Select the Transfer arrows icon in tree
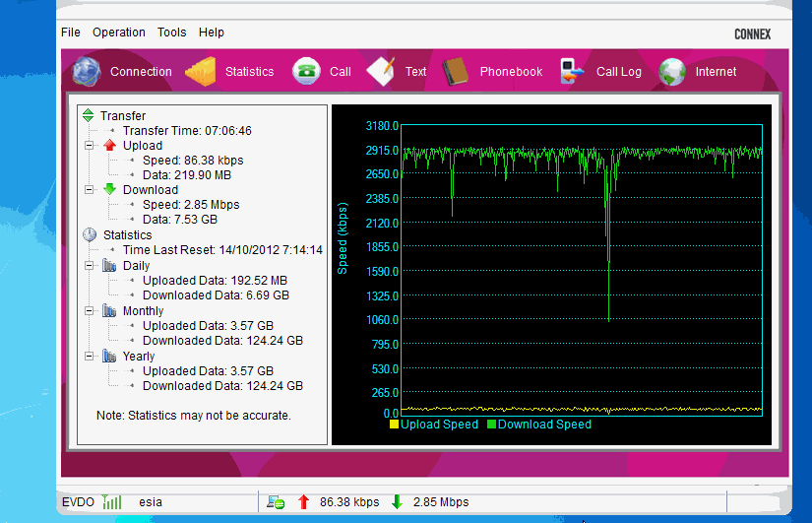This screenshot has width=812, height=523. (x=88, y=115)
